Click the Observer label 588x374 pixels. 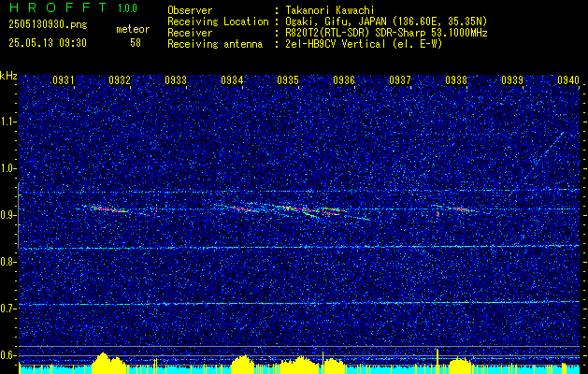[x=190, y=10]
